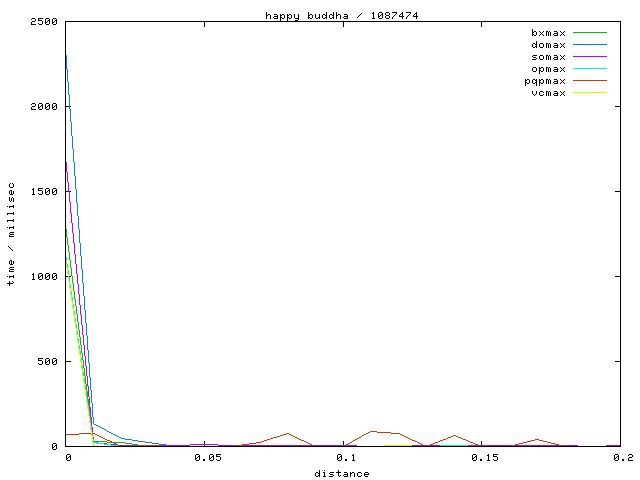Click the yellow vcmax legend line sample
Image resolution: width=640 pixels, height=480 pixels.
(590, 93)
